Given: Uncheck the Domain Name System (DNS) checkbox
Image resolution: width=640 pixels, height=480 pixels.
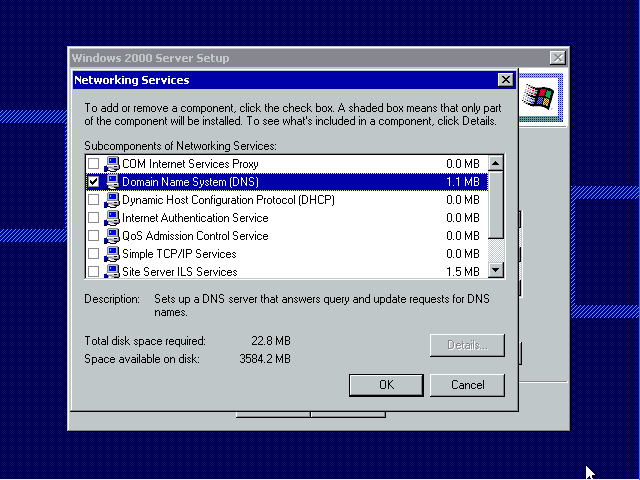Looking at the screenshot, I should tap(94, 182).
